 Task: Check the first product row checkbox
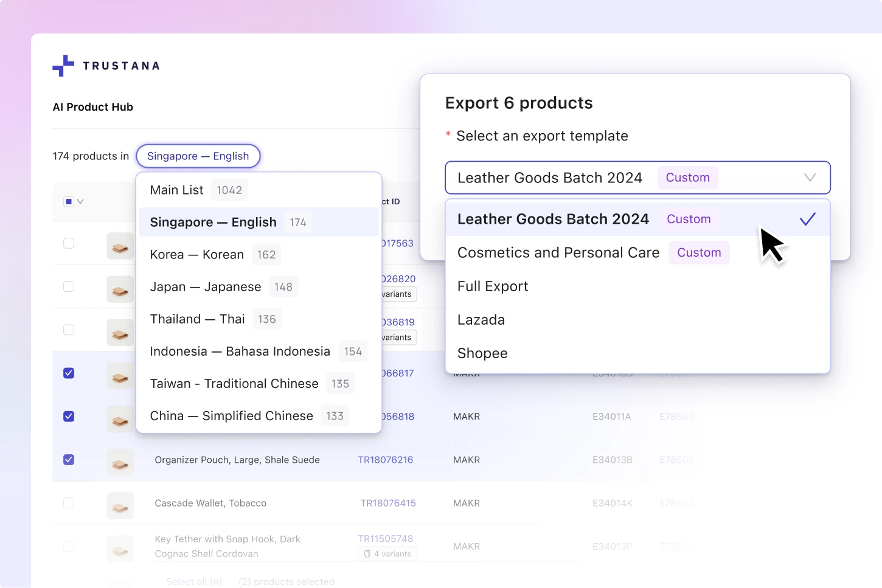point(69,243)
